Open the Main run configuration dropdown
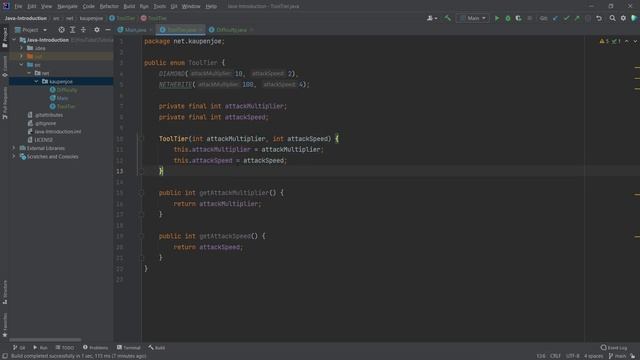This screenshot has width=640, height=360. click(473, 18)
